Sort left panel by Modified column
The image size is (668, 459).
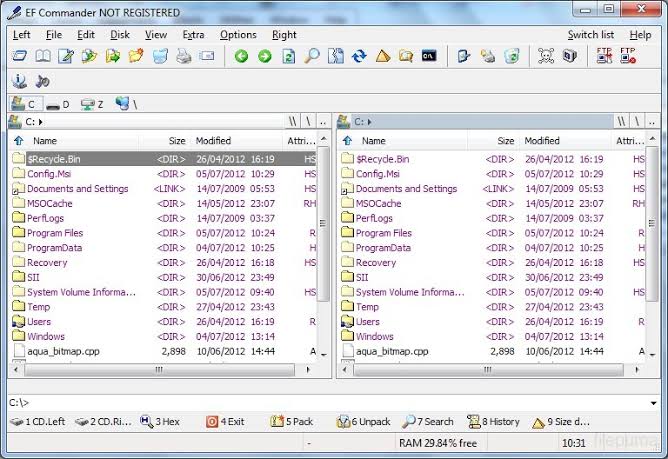(x=236, y=141)
